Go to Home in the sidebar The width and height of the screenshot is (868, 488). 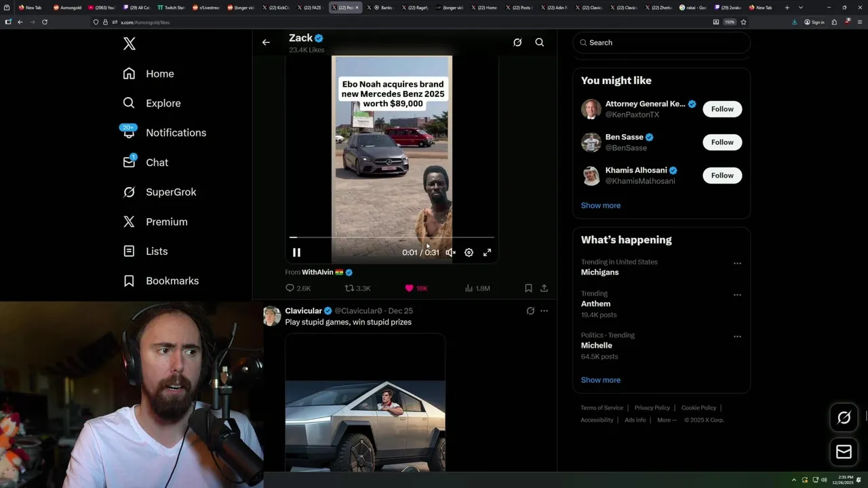[x=149, y=74]
